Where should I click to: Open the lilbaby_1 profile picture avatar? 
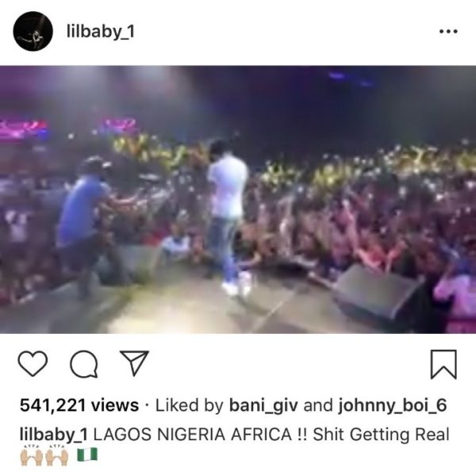(33, 31)
